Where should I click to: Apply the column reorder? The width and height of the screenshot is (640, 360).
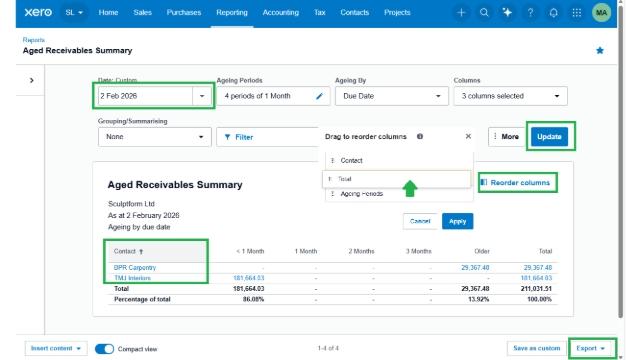(x=458, y=221)
